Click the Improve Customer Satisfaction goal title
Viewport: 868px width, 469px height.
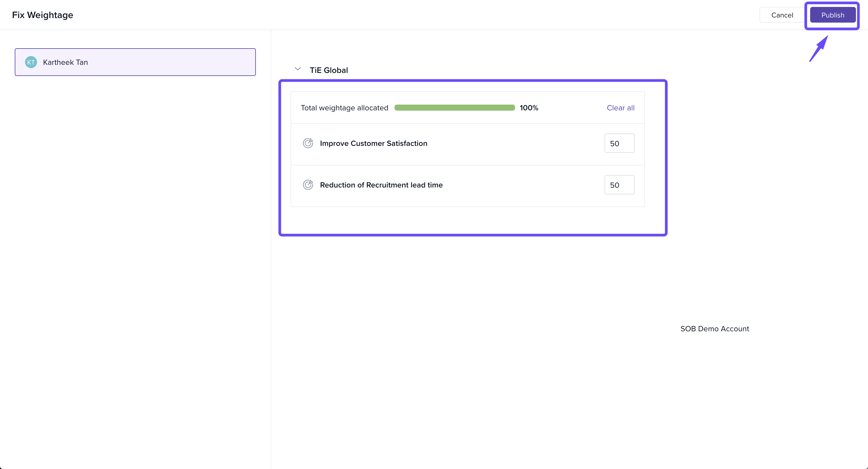click(373, 143)
